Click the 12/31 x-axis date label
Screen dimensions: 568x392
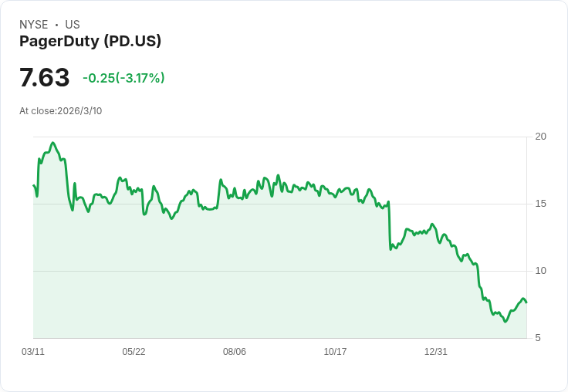[x=436, y=352]
